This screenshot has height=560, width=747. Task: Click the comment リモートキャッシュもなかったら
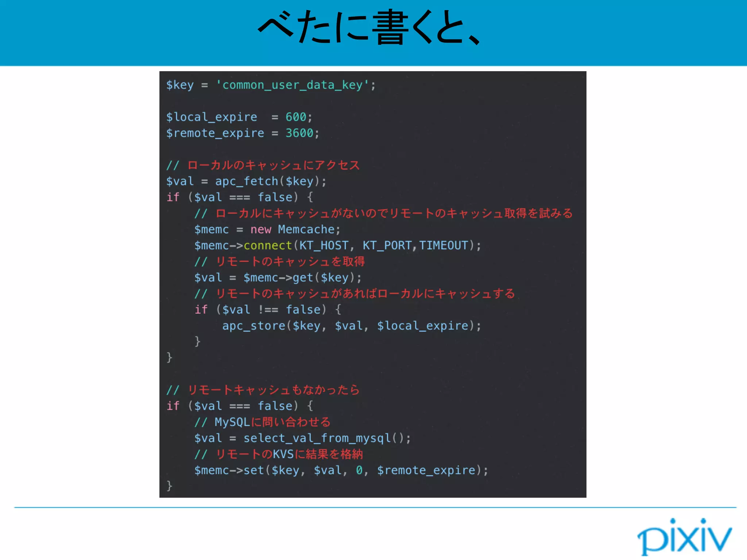[x=263, y=390]
